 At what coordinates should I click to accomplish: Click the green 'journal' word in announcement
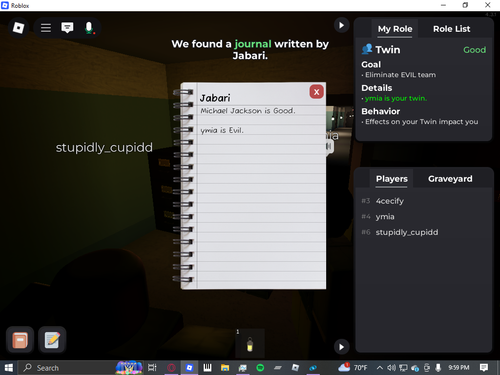pyautogui.click(x=253, y=44)
